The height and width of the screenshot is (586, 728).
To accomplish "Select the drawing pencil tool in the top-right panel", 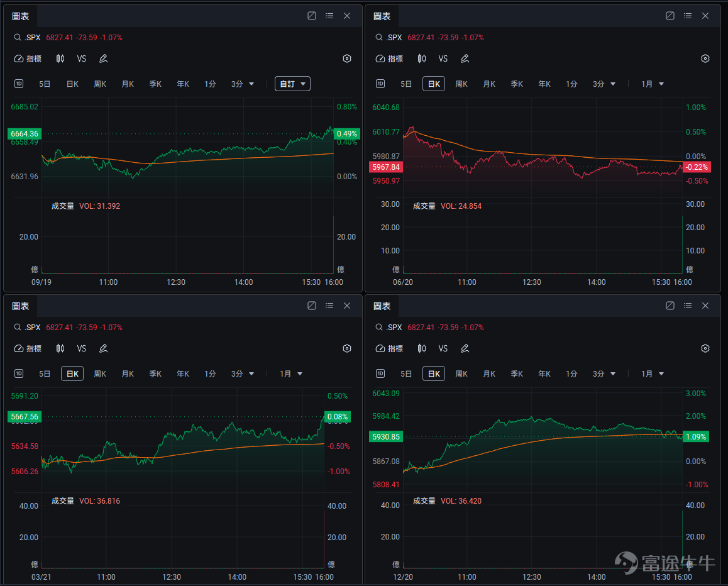I will point(465,58).
